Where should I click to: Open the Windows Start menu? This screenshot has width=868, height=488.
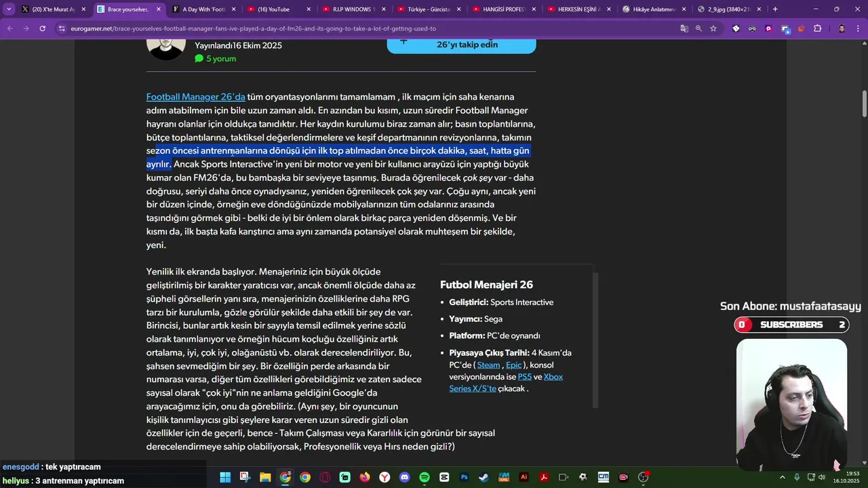[x=225, y=477]
